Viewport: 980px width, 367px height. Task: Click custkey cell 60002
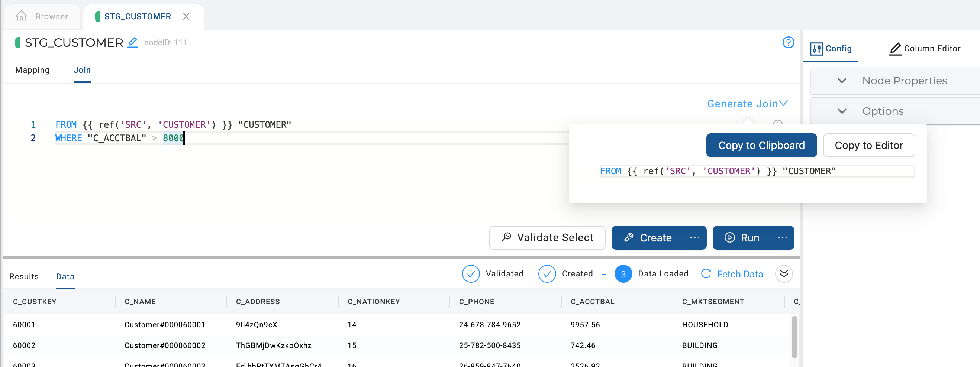24,345
